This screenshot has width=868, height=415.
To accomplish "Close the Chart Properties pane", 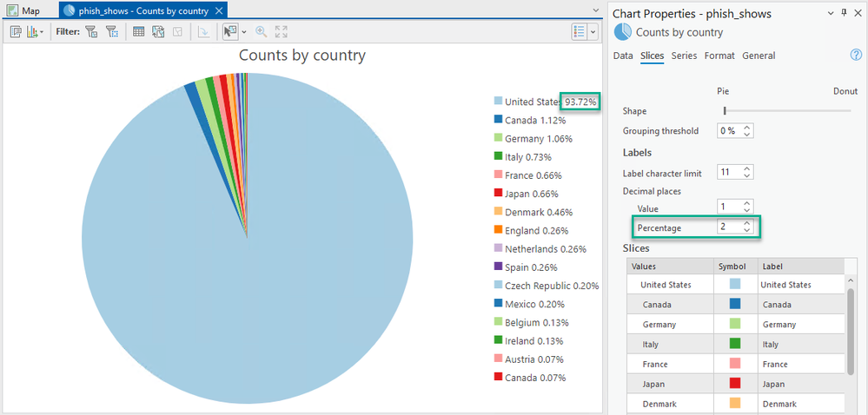I will point(857,13).
